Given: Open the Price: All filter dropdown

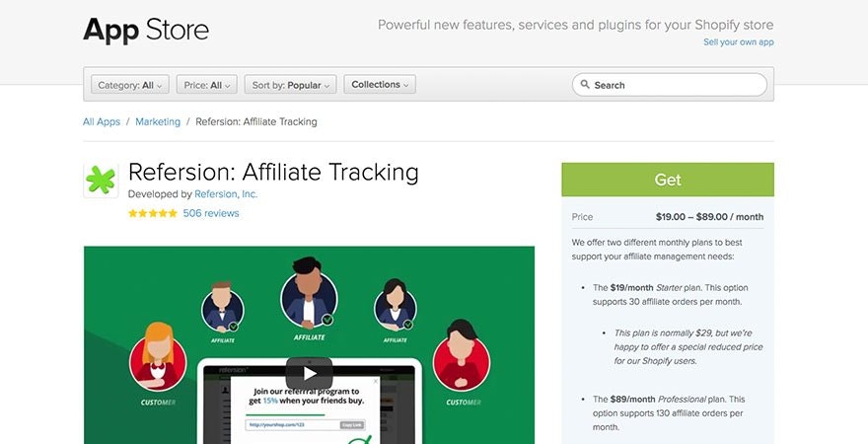Looking at the screenshot, I should point(207,85).
